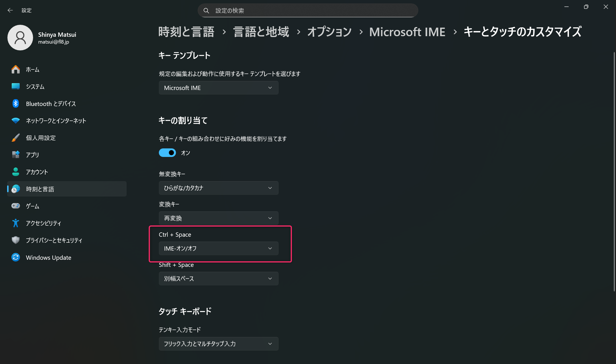Screen dimensions: 616x364
Task: Open 個人用設定 with the paintbrush icon
Action: [x=16, y=138]
